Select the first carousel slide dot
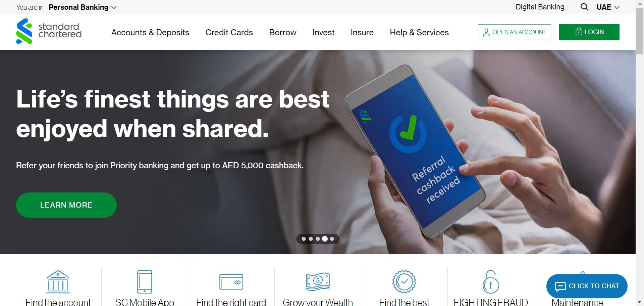Image resolution: width=644 pixels, height=306 pixels. 304,239
